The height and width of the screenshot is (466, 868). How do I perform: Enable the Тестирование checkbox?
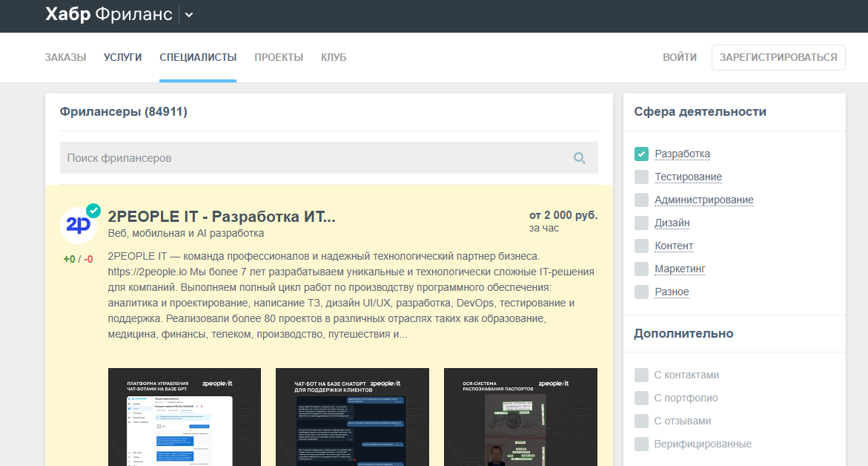tap(641, 177)
